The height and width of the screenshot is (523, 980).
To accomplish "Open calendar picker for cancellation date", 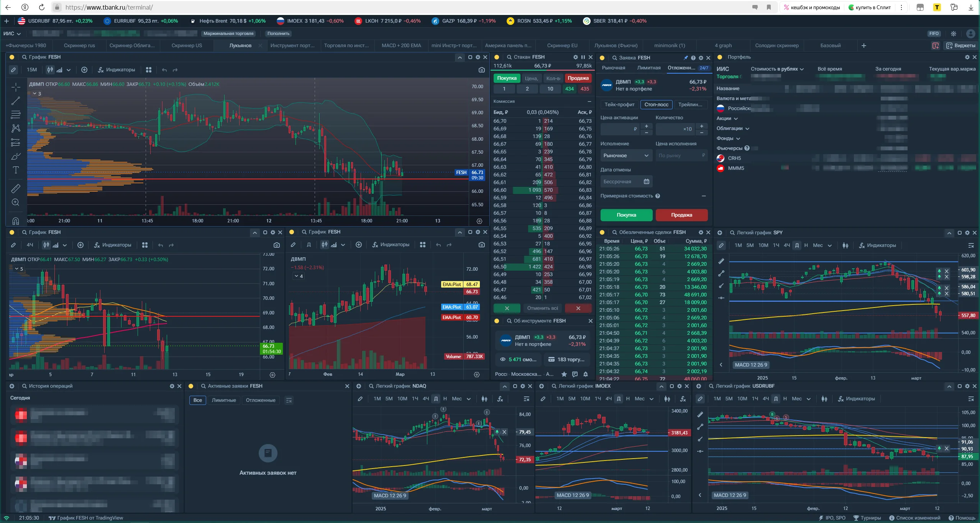I will click(647, 181).
